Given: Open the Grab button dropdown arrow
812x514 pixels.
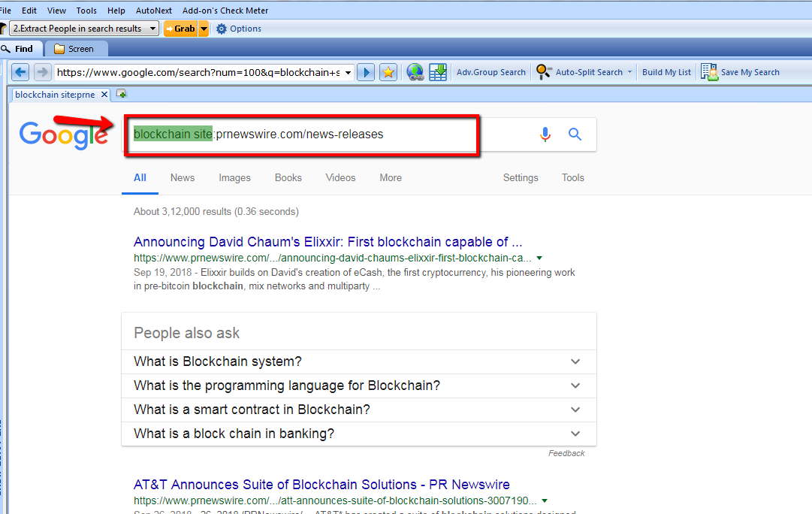Looking at the screenshot, I should click(x=204, y=29).
